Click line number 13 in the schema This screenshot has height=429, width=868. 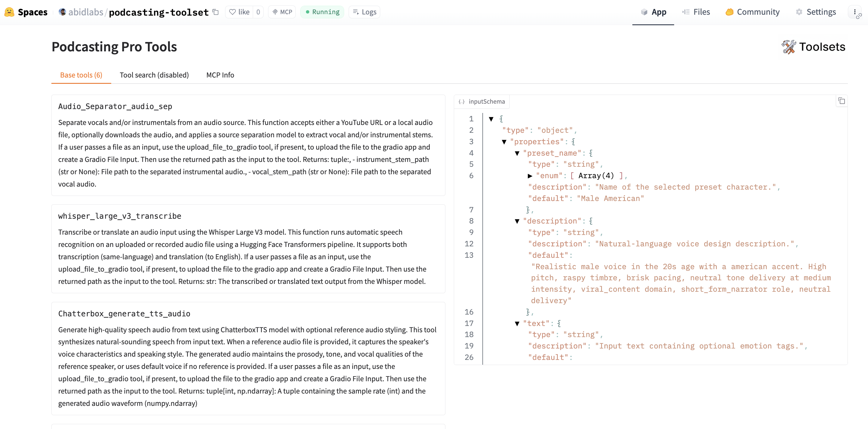pos(469,255)
